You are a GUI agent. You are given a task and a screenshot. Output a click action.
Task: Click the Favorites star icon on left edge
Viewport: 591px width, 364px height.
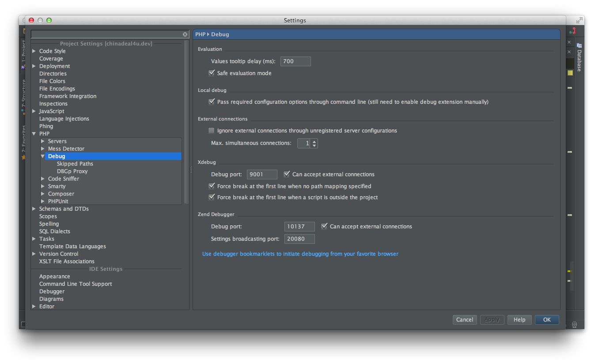tap(23, 157)
